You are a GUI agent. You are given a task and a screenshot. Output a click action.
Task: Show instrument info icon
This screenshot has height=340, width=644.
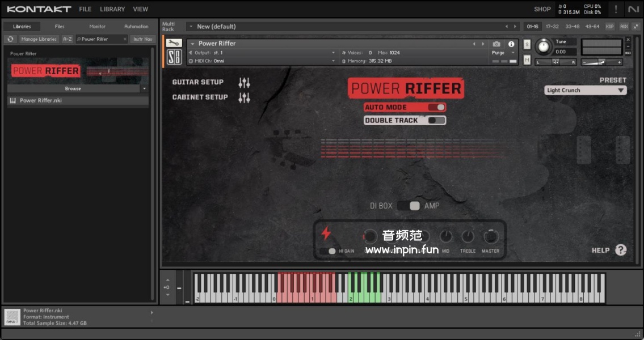coord(511,44)
